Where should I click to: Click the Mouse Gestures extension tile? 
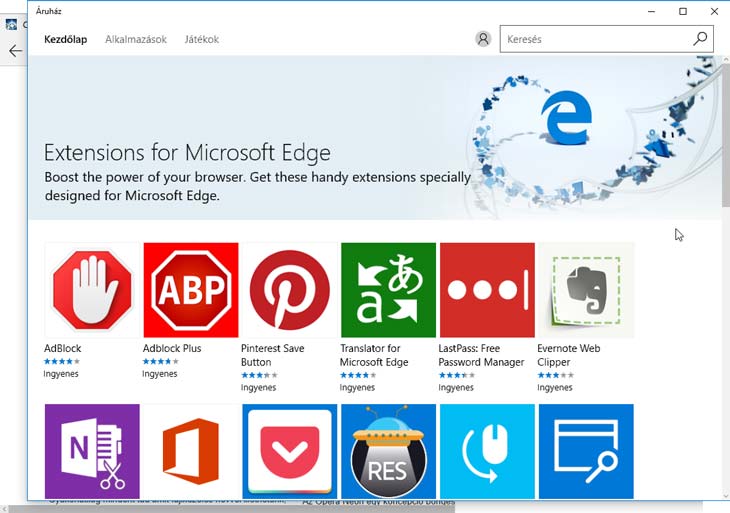487,450
